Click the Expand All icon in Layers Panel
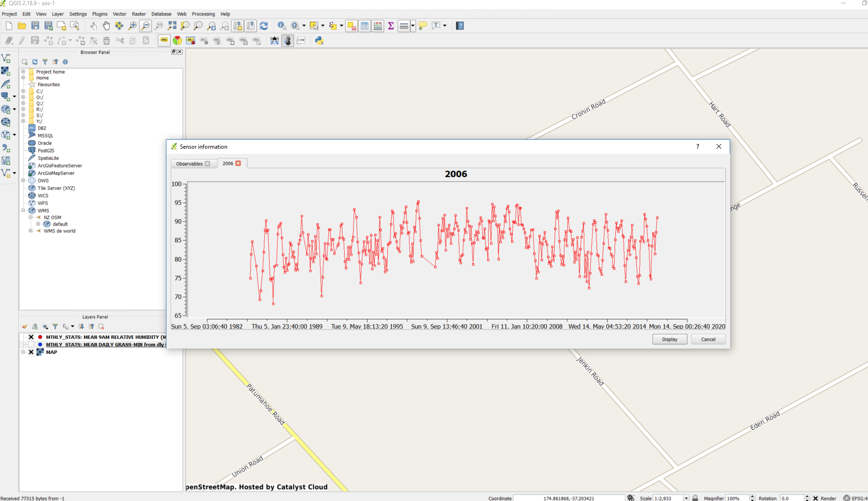The width and height of the screenshot is (868, 501). tap(81, 326)
